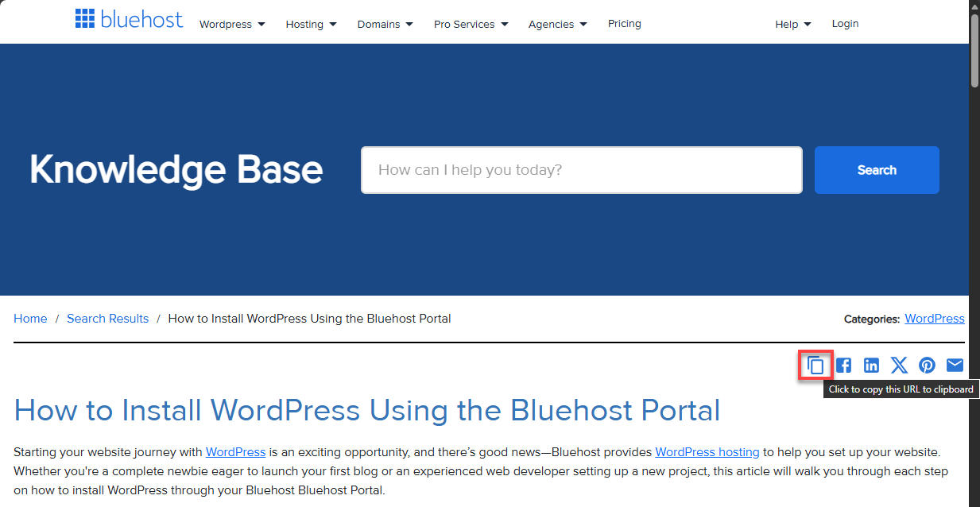The height and width of the screenshot is (507, 980).
Task: Share the article on Pinterest
Action: (927, 365)
